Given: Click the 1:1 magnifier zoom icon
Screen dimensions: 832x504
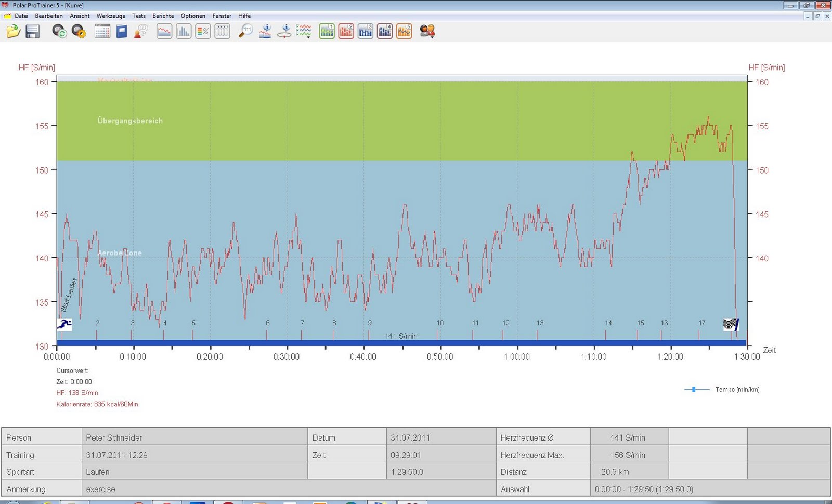Looking at the screenshot, I should tap(245, 31).
